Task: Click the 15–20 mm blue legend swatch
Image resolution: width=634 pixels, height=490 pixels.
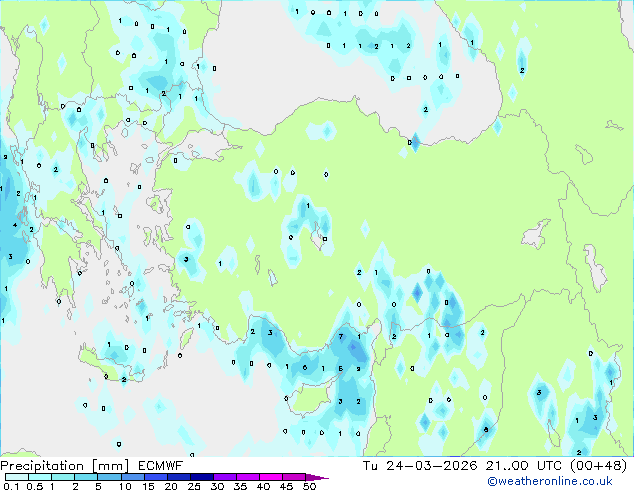Action: [x=156, y=477]
